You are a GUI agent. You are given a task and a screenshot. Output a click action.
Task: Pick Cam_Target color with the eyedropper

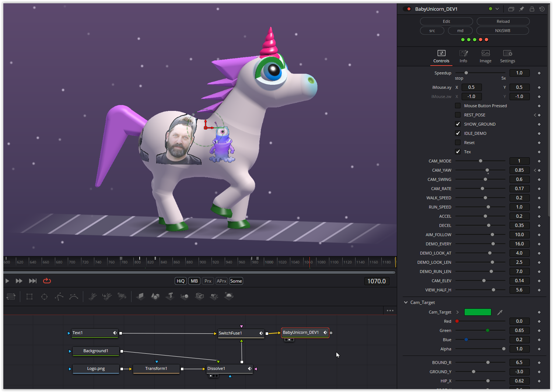pyautogui.click(x=500, y=312)
